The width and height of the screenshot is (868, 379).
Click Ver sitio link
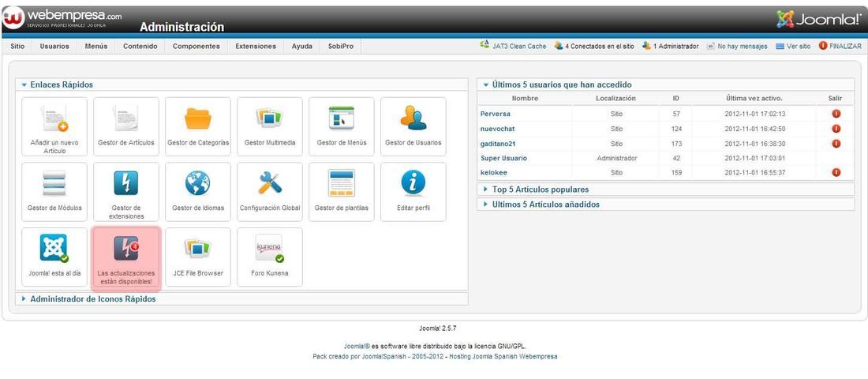[x=793, y=47]
